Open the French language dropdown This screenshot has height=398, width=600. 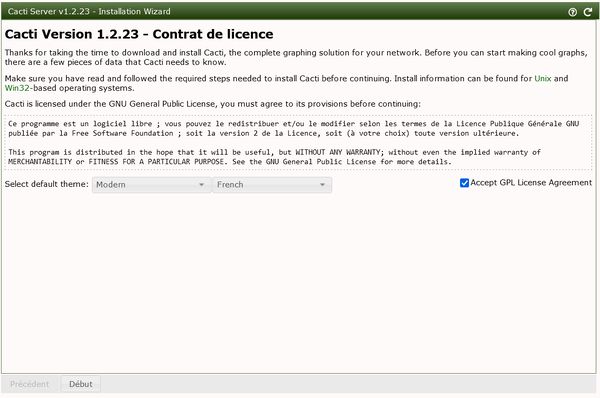(x=272, y=185)
